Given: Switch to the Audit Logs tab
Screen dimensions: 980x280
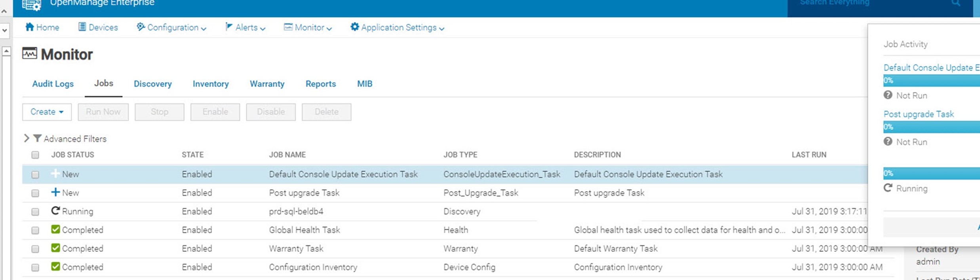Looking at the screenshot, I should point(53,84).
